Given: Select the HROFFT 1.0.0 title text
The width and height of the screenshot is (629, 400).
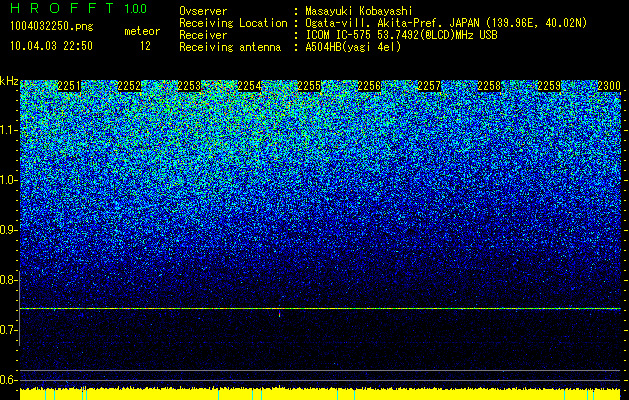Looking at the screenshot, I should point(78,8).
